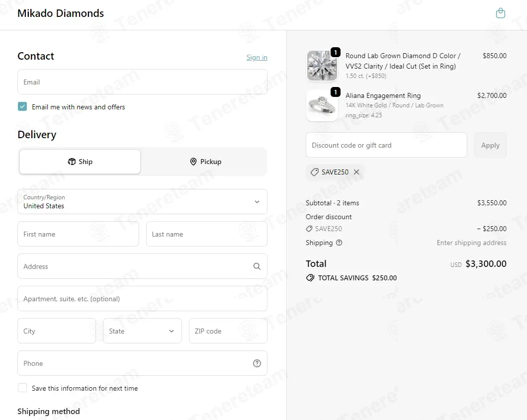The height and width of the screenshot is (420, 527).
Task: Remove the SAVE250 discount code
Action: tap(356, 172)
